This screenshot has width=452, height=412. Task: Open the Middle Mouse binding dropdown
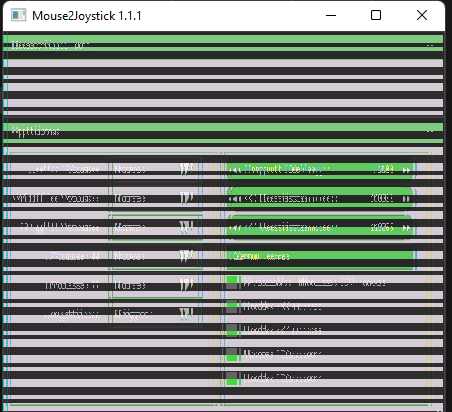click(156, 199)
